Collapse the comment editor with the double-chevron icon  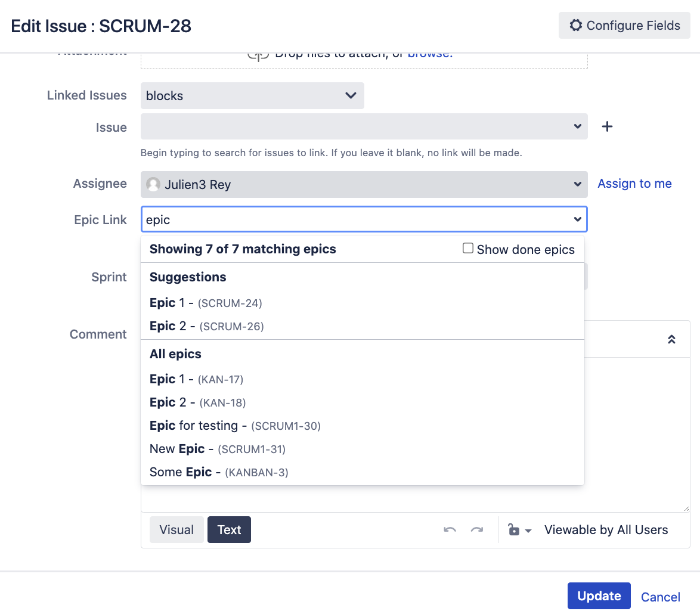[671, 339]
